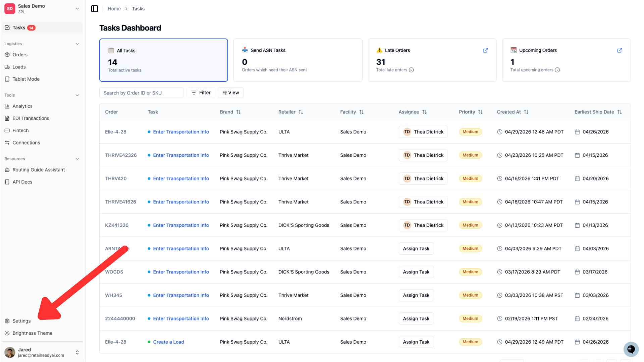This screenshot has width=644, height=362.
Task: Click info icon beside Total late orders
Action: (x=411, y=70)
